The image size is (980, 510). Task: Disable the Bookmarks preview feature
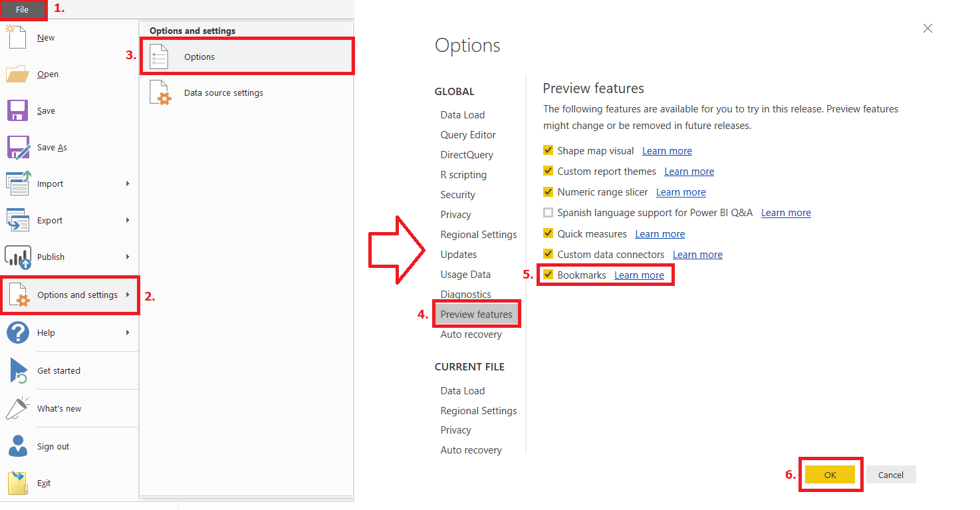[x=548, y=275]
